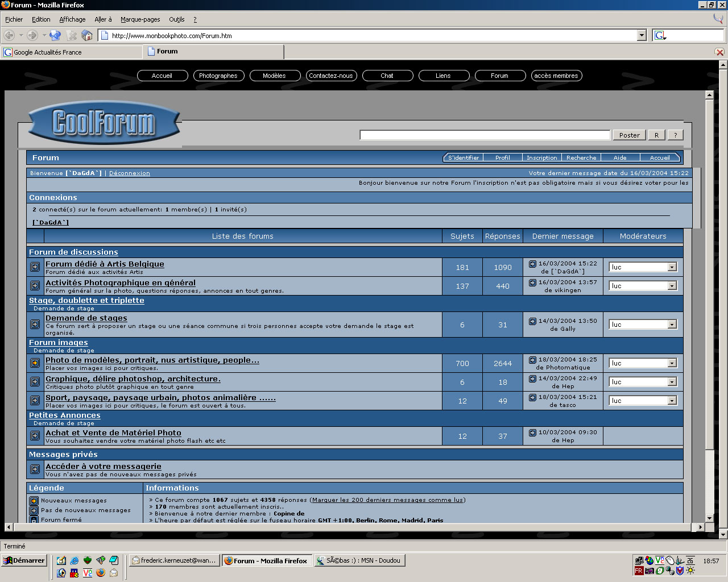
Task: Click the Firefox forward arrow
Action: [x=32, y=35]
